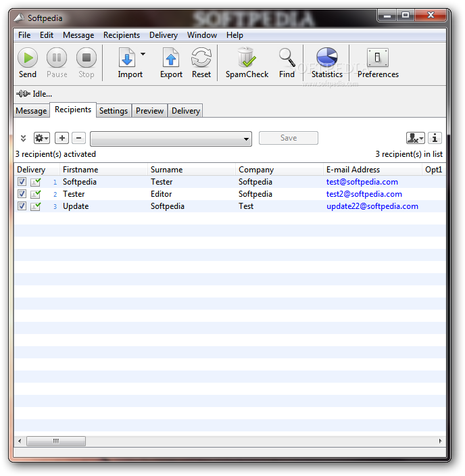Click the info icon button

tap(435, 138)
